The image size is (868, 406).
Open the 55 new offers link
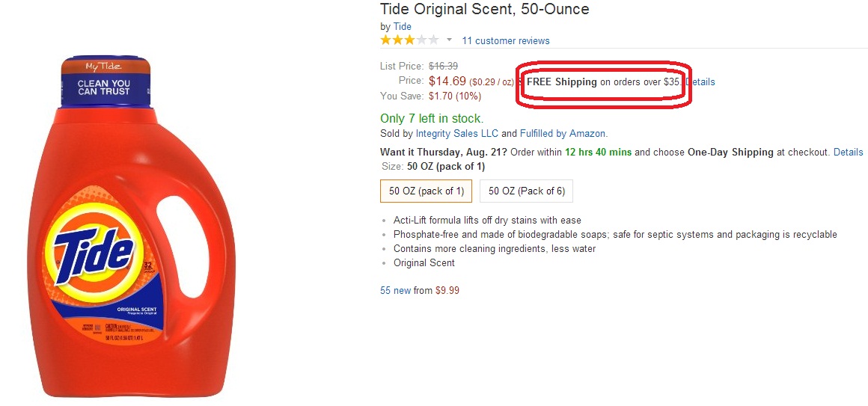(395, 290)
